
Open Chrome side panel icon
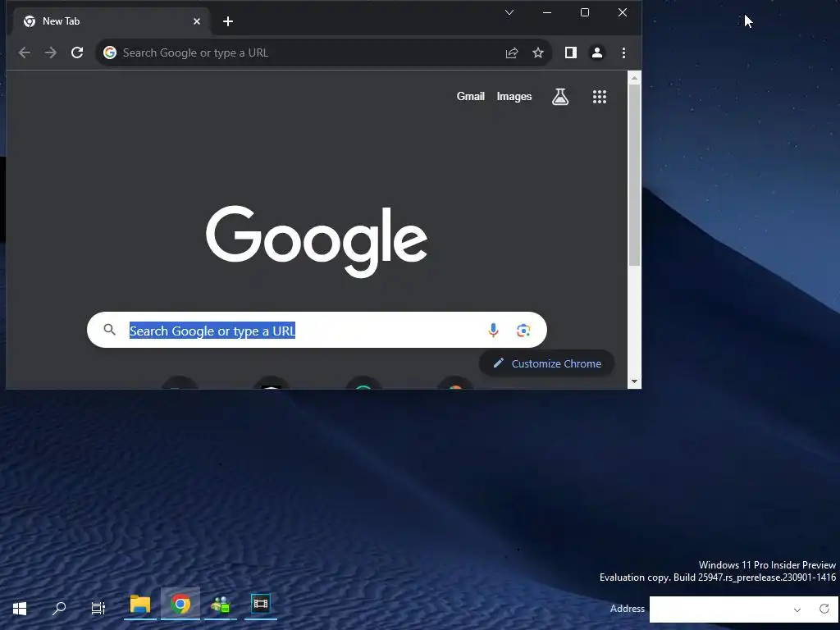tap(571, 52)
